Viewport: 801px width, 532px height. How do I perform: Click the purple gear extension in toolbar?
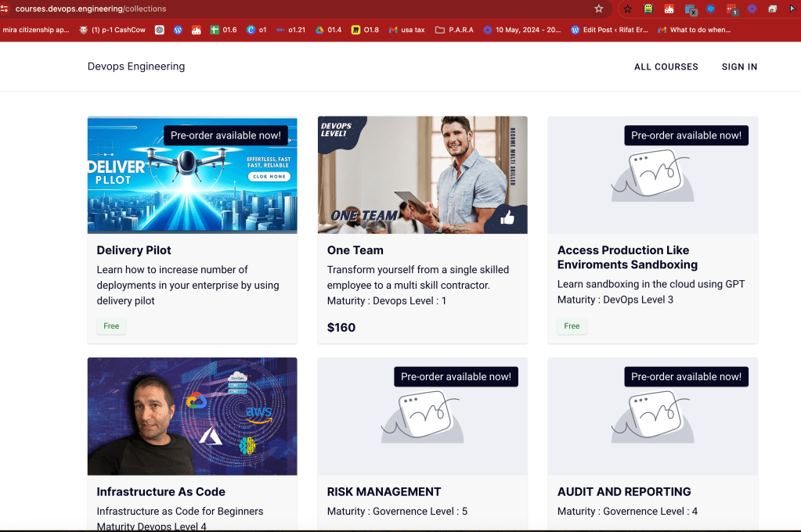[x=752, y=9]
